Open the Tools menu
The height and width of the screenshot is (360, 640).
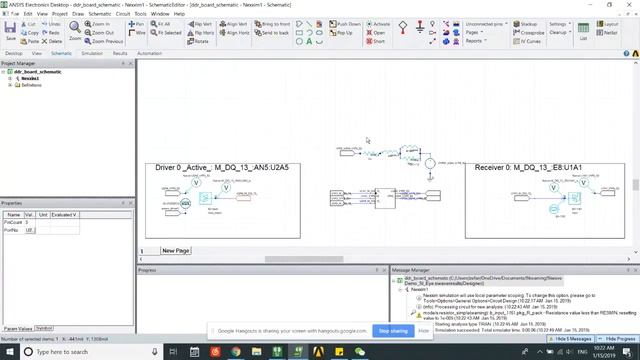pyautogui.click(x=140, y=14)
